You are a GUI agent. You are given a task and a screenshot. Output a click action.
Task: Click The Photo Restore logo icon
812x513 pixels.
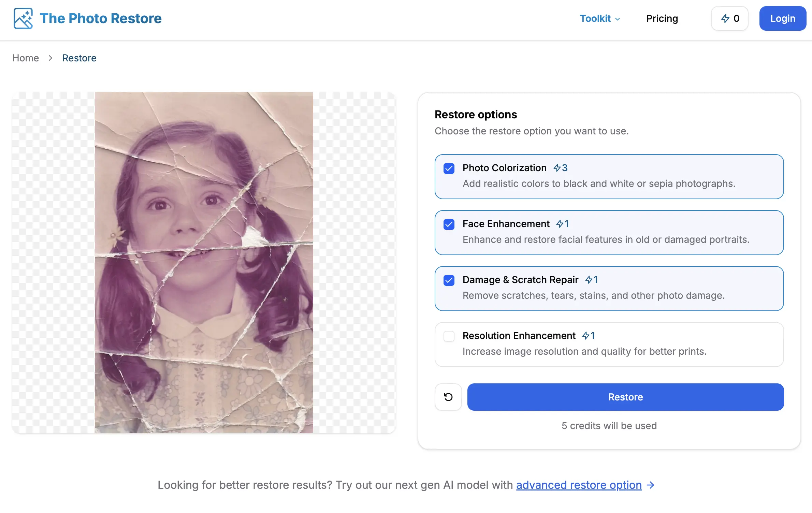[x=23, y=18]
